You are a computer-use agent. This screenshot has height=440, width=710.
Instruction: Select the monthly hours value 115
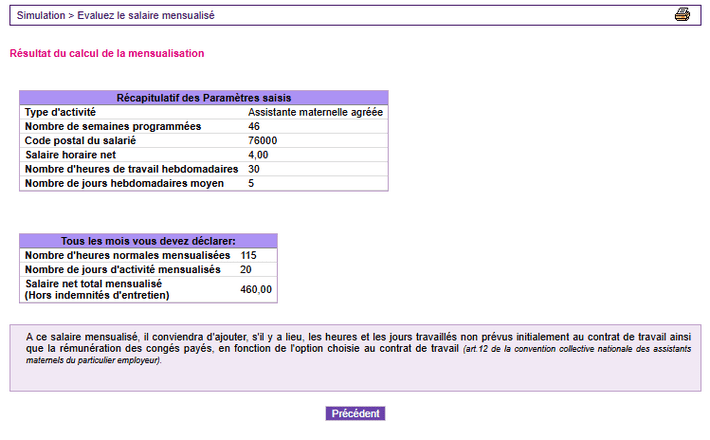click(248, 255)
